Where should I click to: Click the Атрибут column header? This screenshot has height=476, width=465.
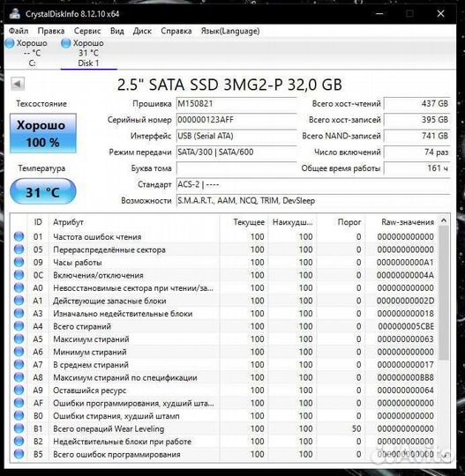(134, 222)
